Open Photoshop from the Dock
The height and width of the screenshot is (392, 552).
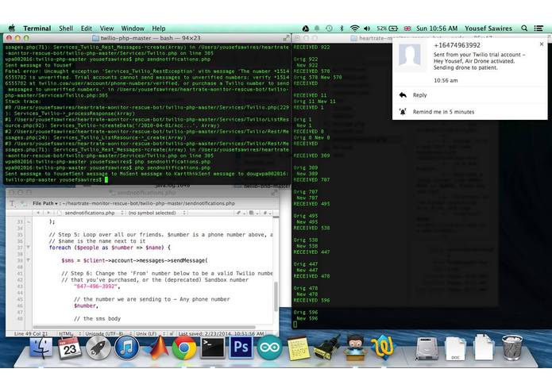point(241,347)
